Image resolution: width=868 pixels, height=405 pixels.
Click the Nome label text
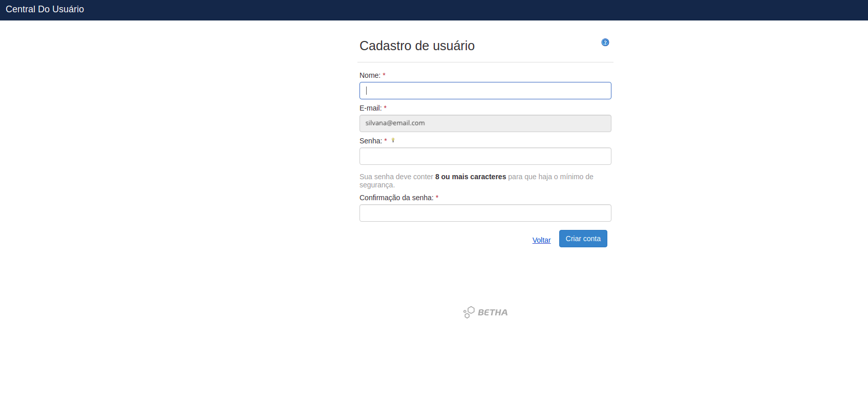(369, 75)
